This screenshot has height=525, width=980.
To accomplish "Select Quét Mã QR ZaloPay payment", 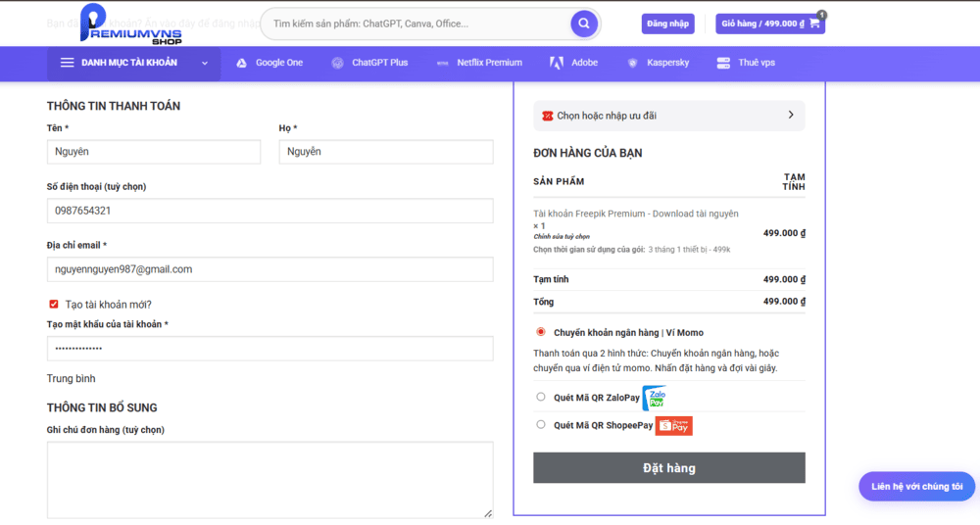I will pyautogui.click(x=541, y=397).
